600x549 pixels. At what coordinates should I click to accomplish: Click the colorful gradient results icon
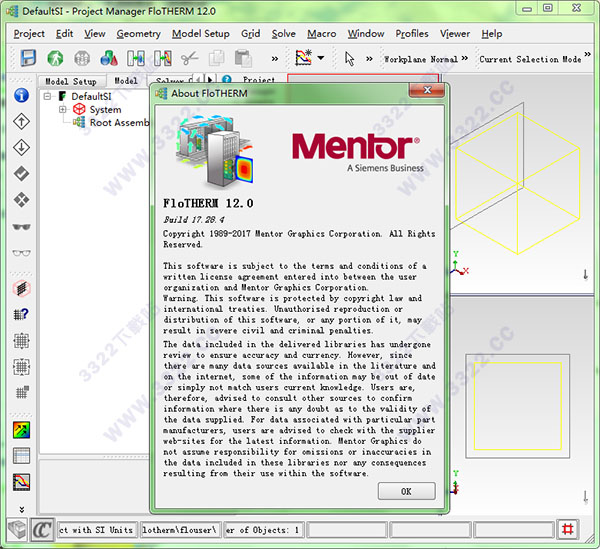(x=21, y=432)
